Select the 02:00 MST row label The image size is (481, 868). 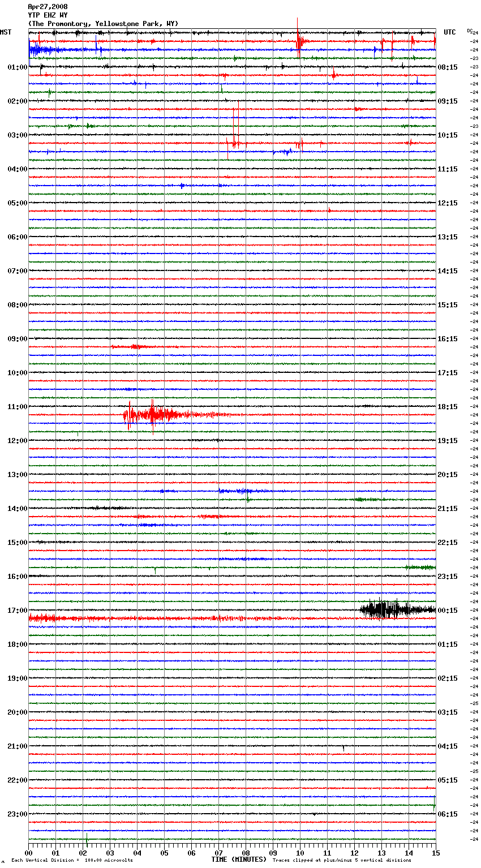click(x=18, y=101)
